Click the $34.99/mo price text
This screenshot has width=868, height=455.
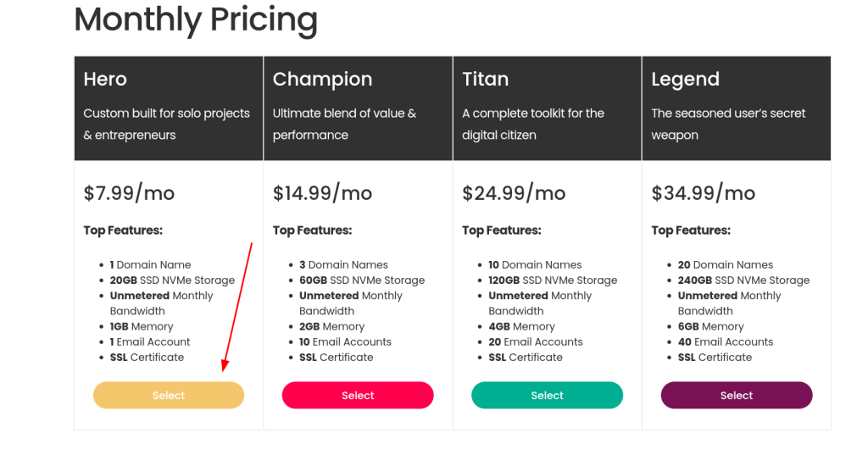pos(703,192)
